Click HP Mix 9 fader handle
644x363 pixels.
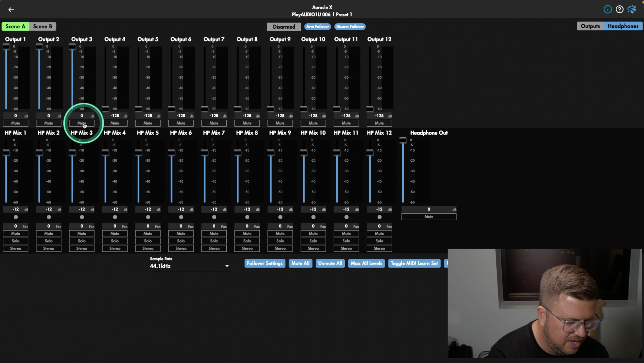pos(270,153)
